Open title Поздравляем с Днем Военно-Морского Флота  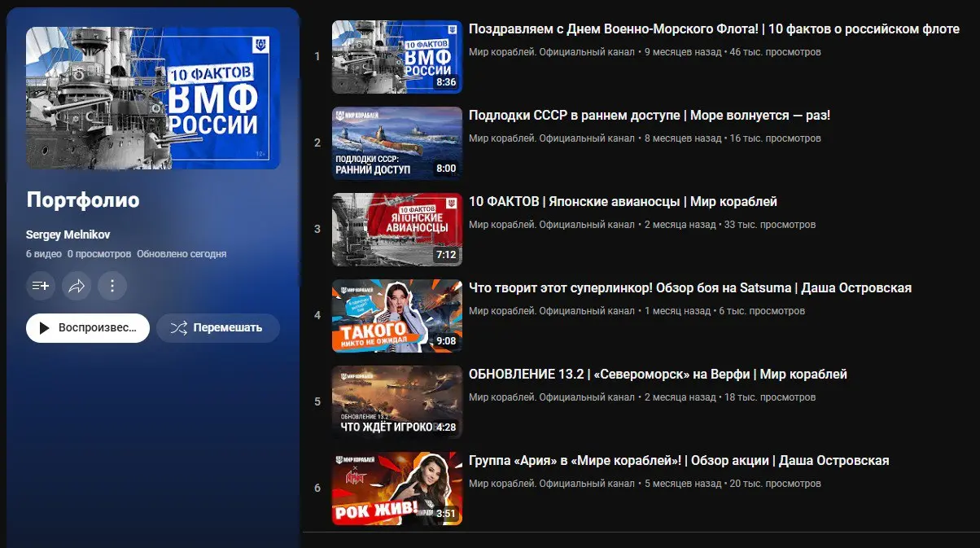coord(714,29)
